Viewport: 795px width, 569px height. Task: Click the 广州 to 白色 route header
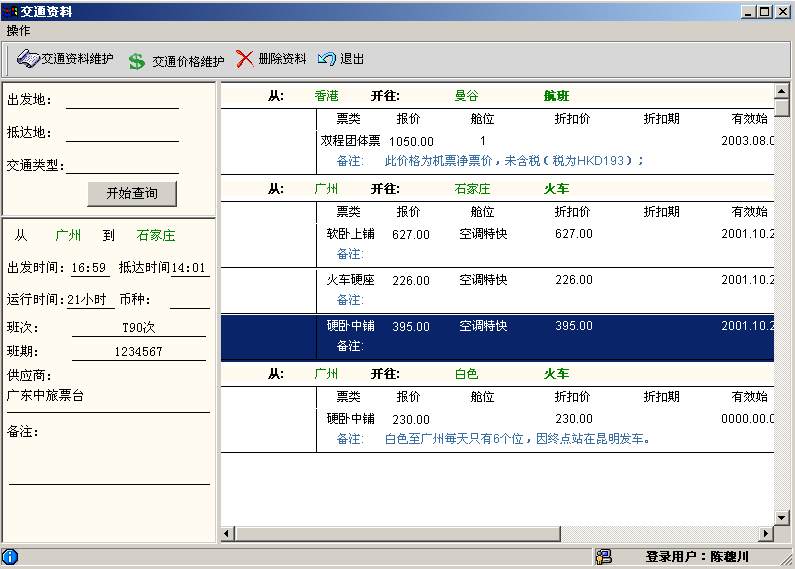497,374
